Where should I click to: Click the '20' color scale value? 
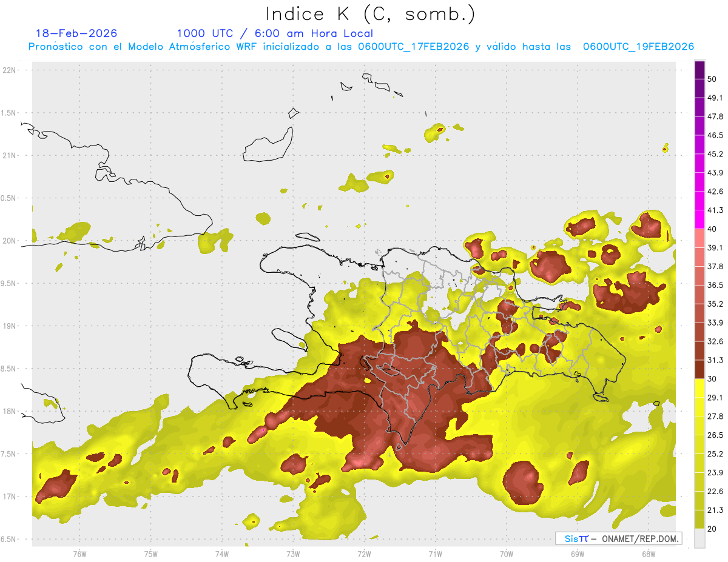point(712,529)
